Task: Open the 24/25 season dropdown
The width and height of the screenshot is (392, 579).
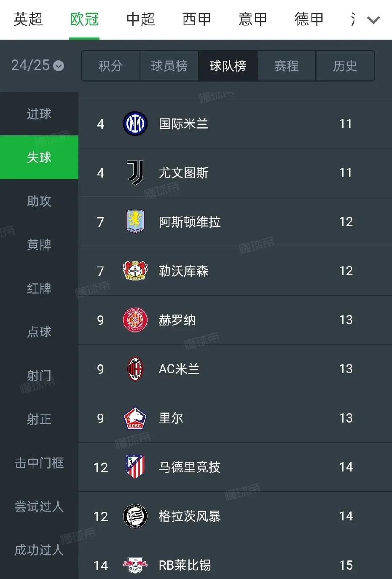Action: point(38,65)
